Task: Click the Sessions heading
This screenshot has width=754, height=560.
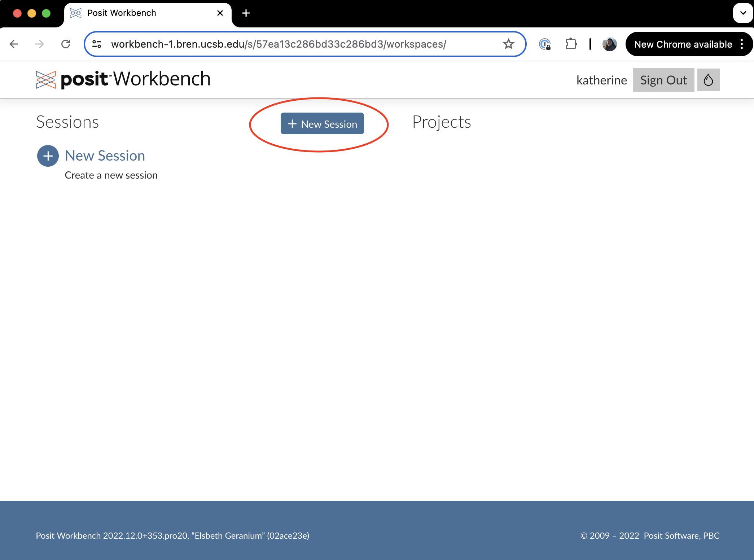Action: pos(67,122)
